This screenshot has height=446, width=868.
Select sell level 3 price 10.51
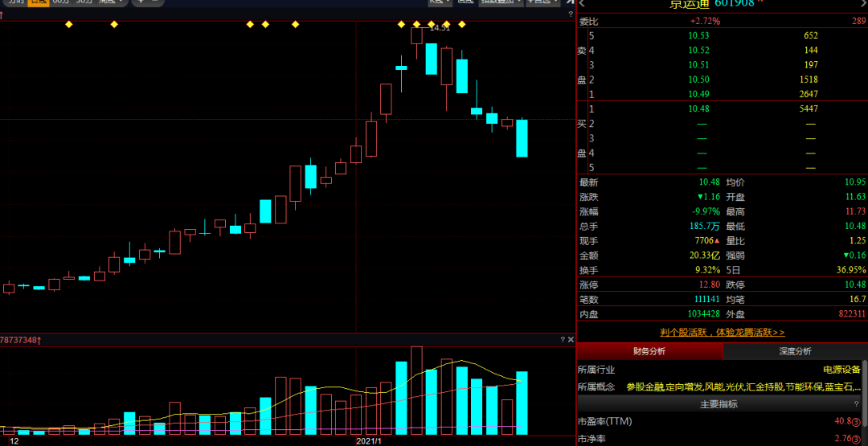point(698,65)
